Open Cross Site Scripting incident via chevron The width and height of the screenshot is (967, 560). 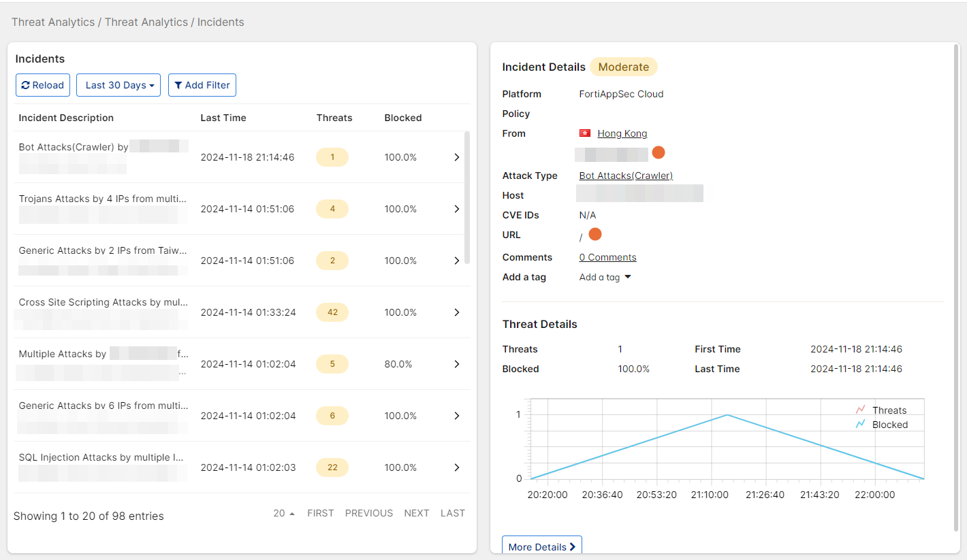(456, 312)
